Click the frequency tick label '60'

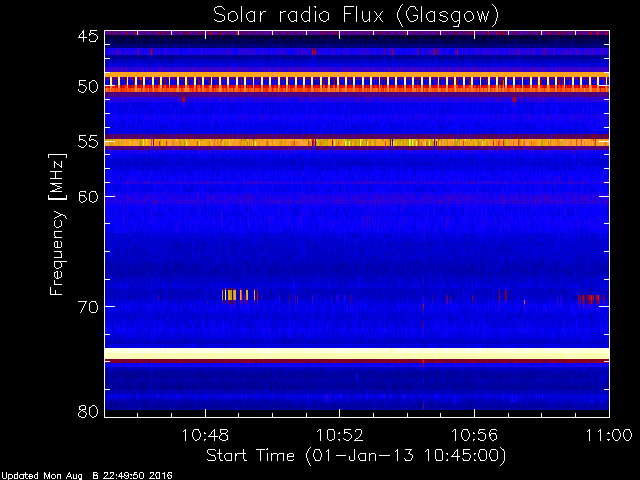(88, 197)
